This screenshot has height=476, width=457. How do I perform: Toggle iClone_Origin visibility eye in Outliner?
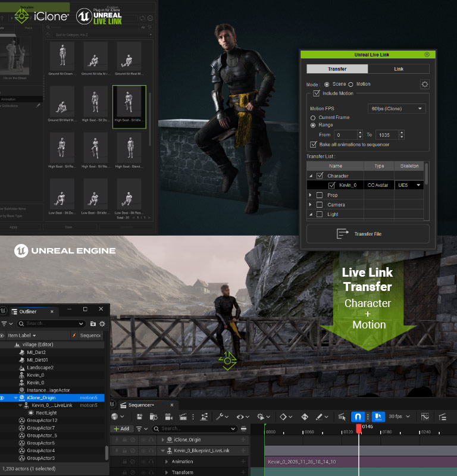pyautogui.click(x=2, y=397)
